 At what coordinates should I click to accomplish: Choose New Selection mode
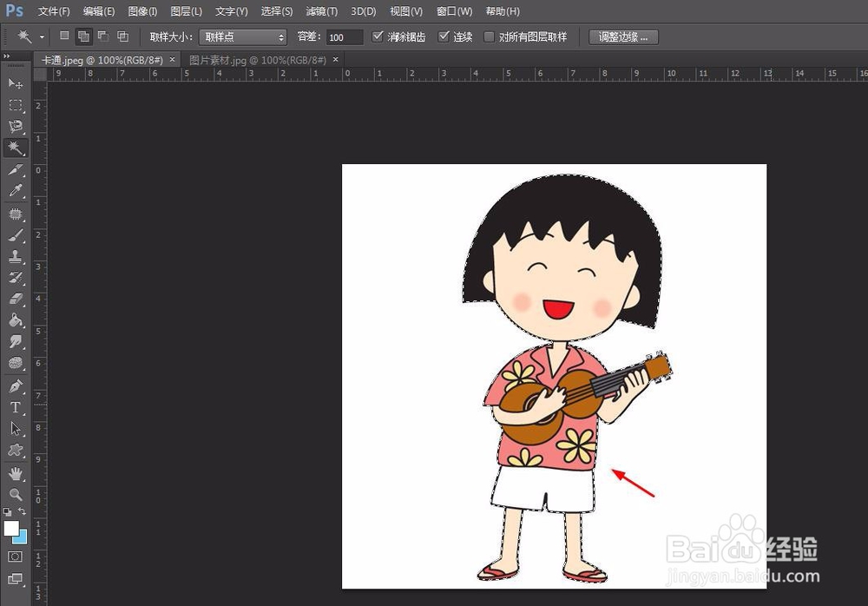pos(64,36)
